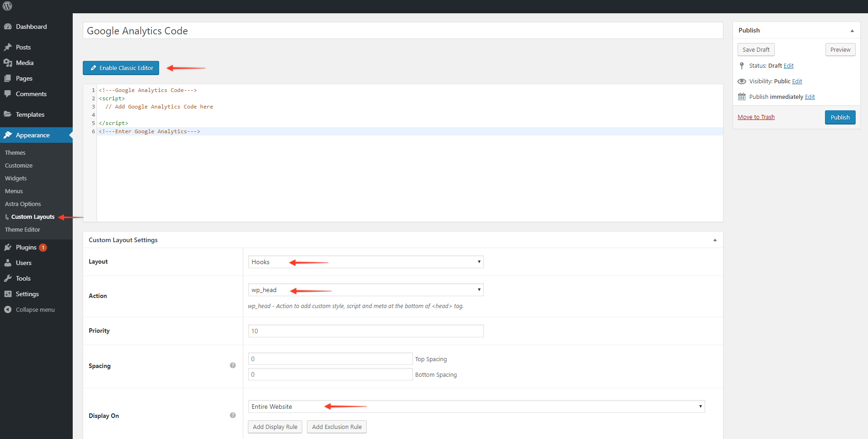Click the Priority input field

(x=366, y=331)
